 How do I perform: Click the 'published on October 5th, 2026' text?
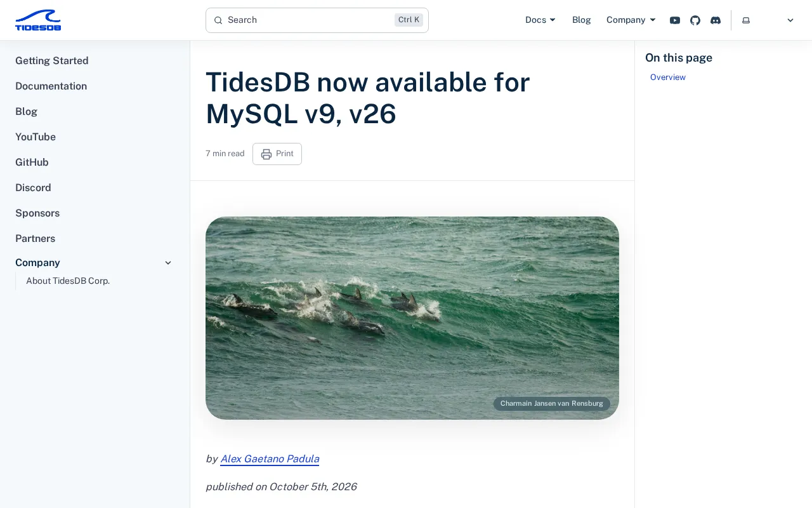click(281, 487)
